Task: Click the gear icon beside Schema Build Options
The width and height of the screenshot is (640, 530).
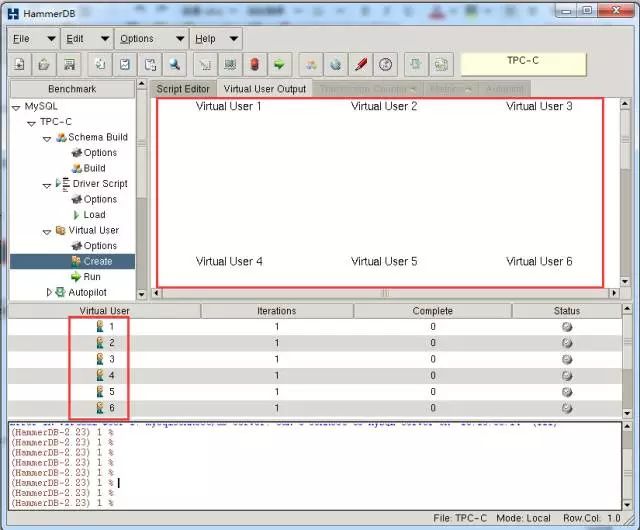Action: 76,153
